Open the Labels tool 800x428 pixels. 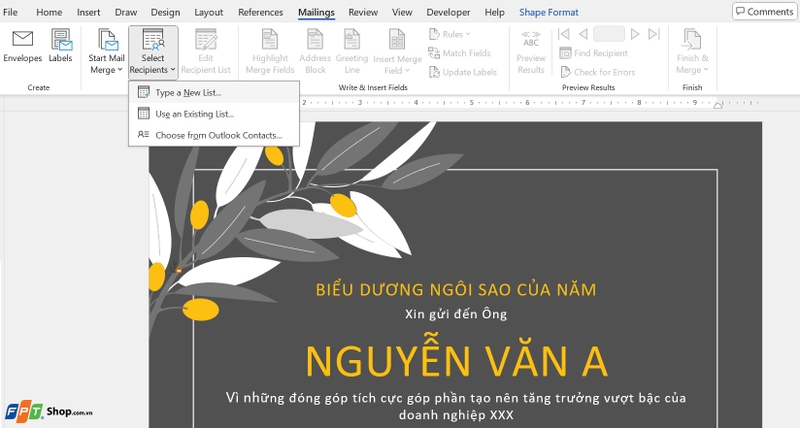tap(60, 46)
